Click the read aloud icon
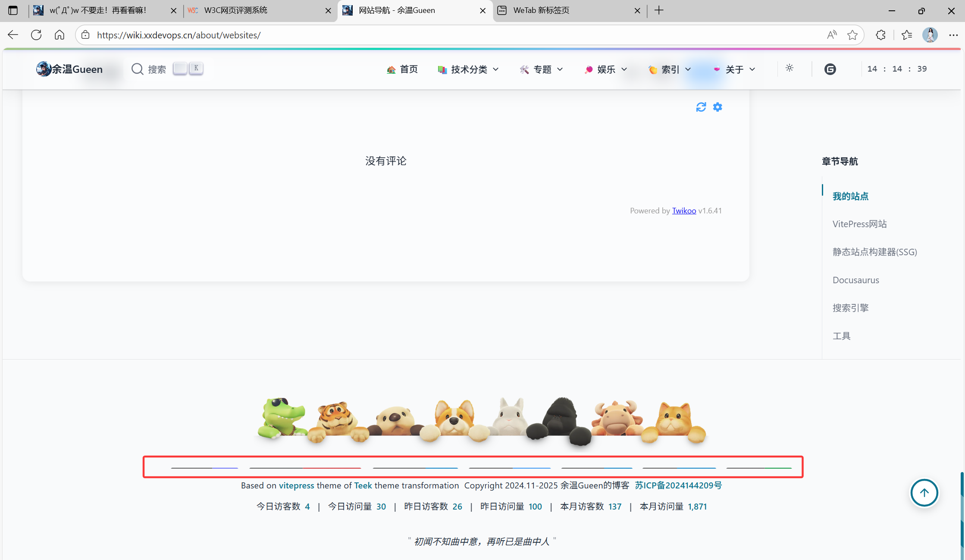Image resolution: width=965 pixels, height=560 pixels. point(832,35)
